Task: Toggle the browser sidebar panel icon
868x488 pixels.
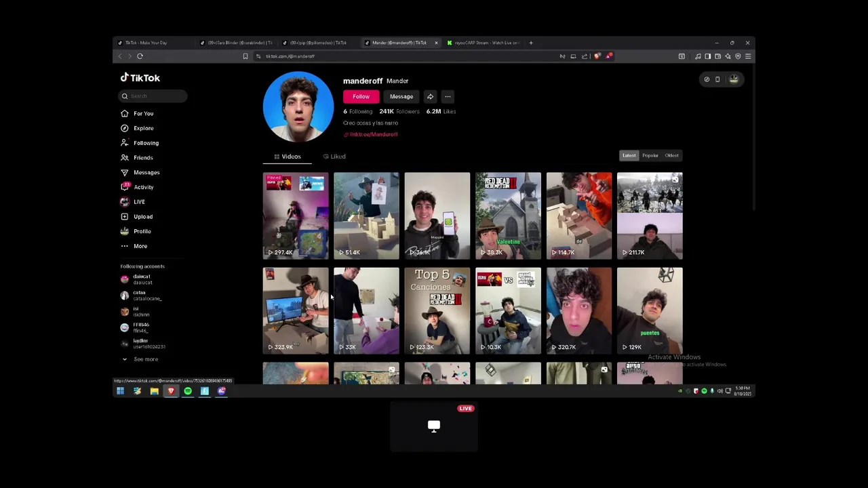Action: coord(707,56)
